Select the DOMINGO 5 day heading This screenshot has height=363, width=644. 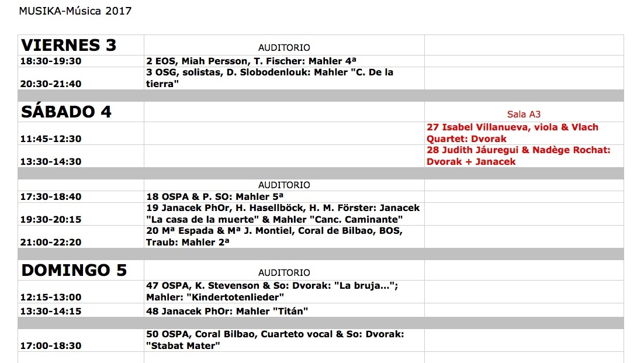point(74,270)
